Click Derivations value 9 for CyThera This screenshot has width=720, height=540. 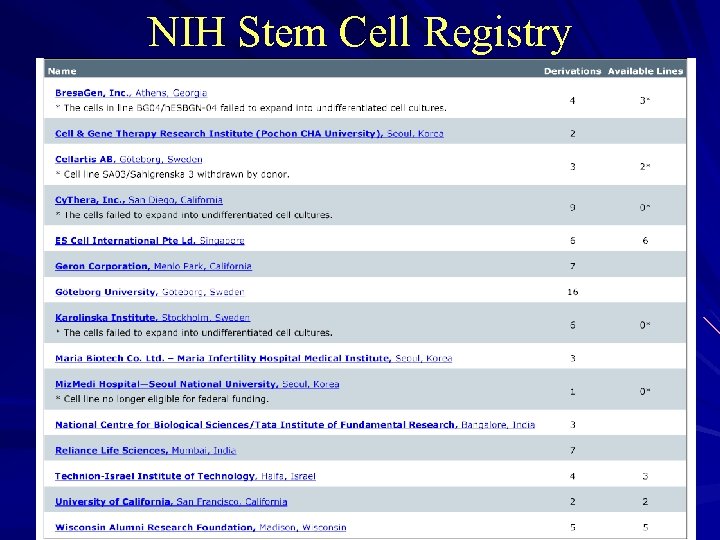tap(573, 208)
